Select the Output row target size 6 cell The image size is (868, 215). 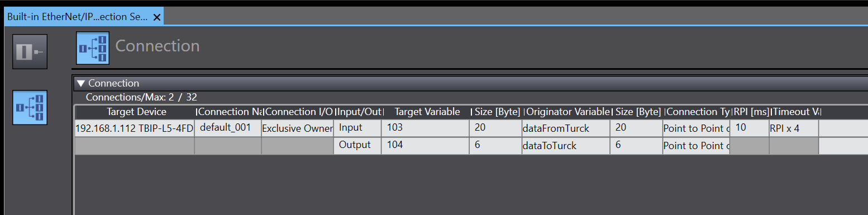tap(495, 146)
